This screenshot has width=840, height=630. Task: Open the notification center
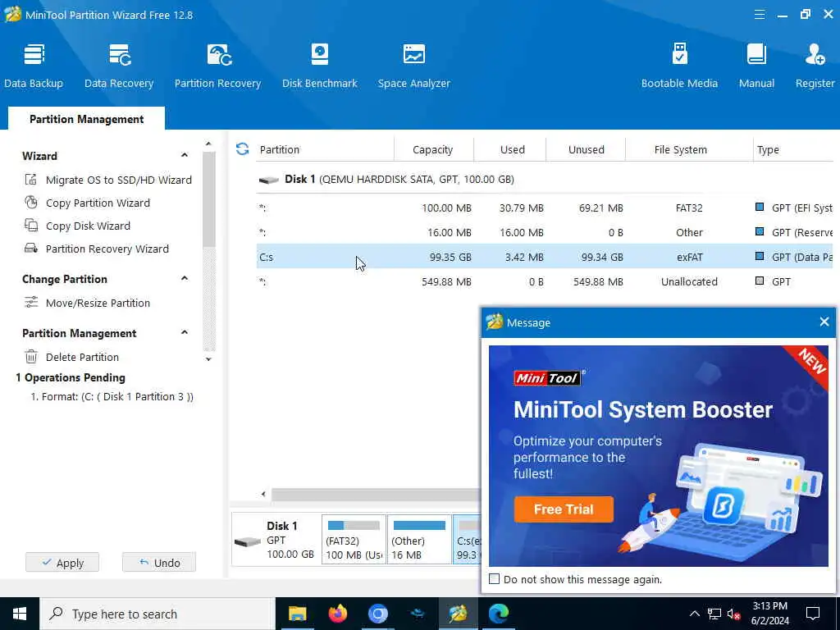[813, 614]
